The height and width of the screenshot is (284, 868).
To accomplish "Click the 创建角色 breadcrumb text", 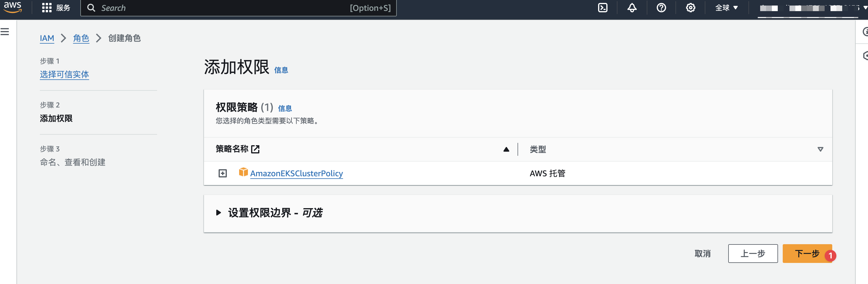I will click(x=124, y=38).
